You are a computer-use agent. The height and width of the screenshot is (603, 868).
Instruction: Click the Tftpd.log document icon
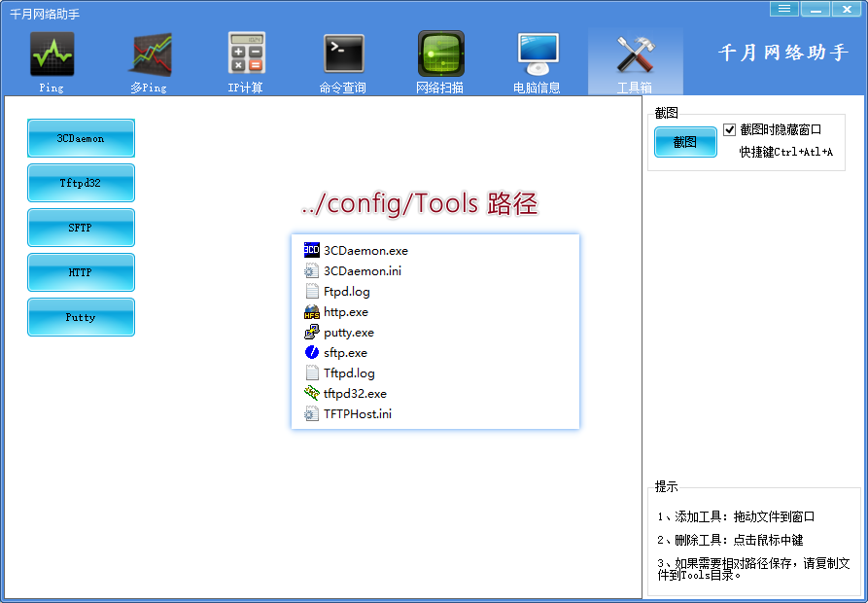312,372
